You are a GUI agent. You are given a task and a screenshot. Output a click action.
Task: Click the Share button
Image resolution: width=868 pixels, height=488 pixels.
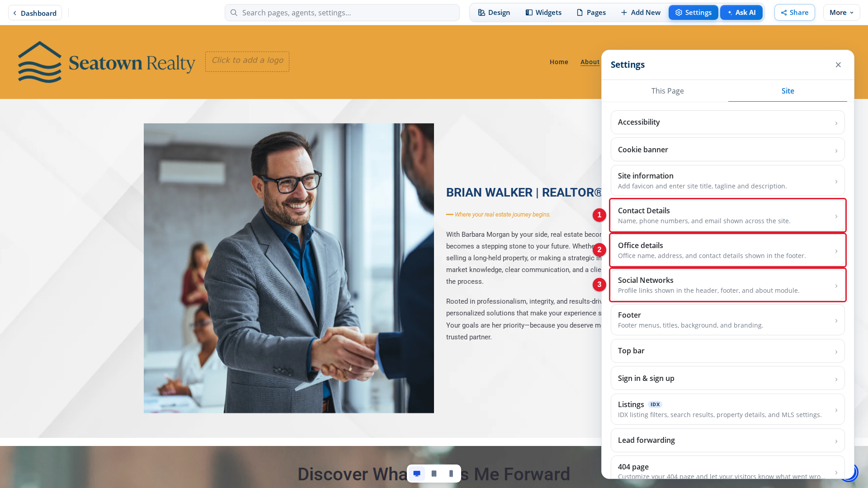[x=794, y=13]
